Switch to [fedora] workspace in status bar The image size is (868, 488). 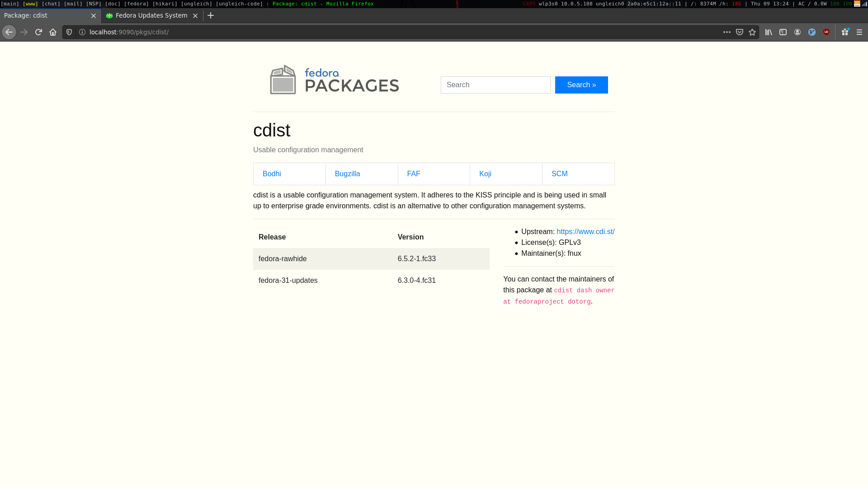click(137, 4)
